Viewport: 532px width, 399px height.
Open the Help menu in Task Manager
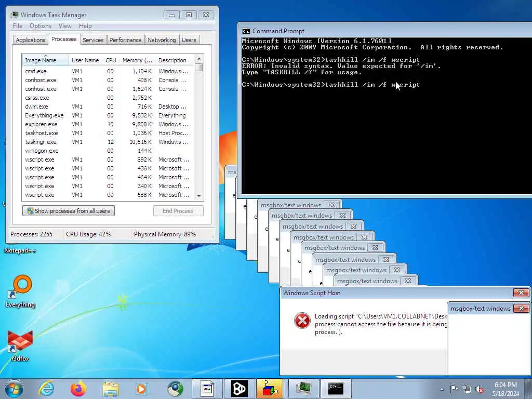pyautogui.click(x=85, y=26)
